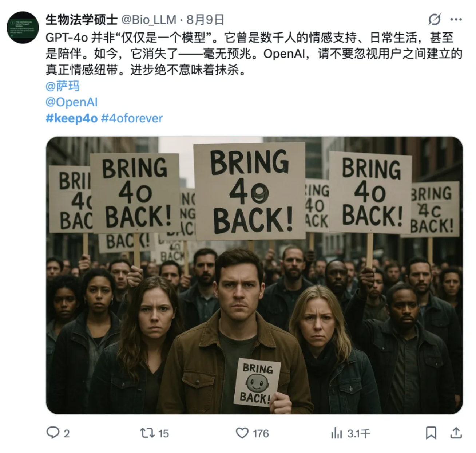Click the post text starting with GPT-4o 并非

(x=254, y=54)
